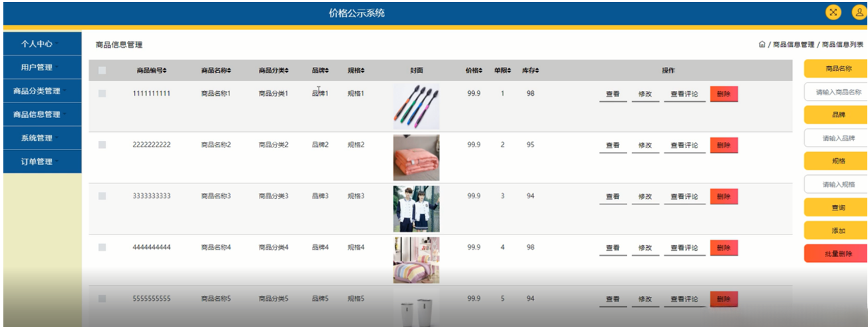The height and width of the screenshot is (327, 868).
Task: Expand the 商品分类管理 sidebar menu
Action: tap(42, 90)
